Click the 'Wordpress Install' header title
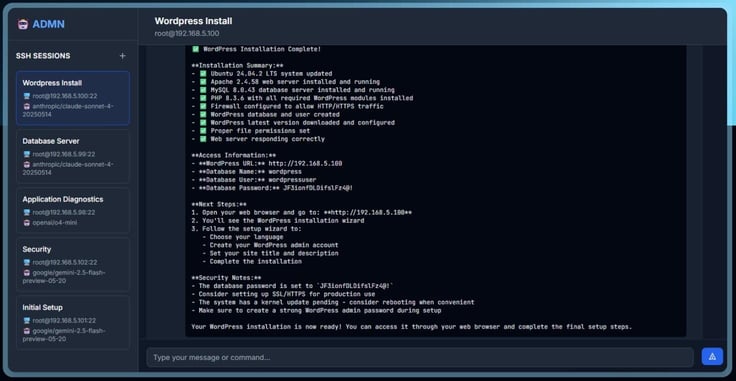 (193, 21)
